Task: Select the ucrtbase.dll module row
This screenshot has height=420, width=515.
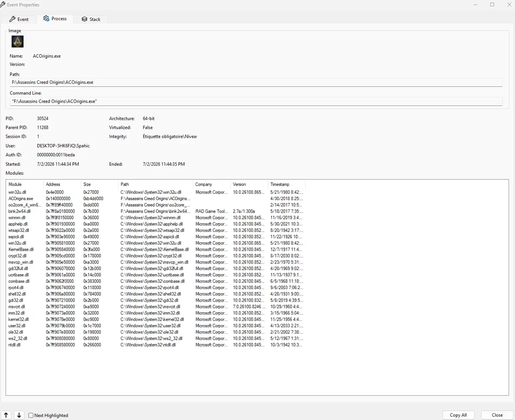Action: (x=156, y=275)
